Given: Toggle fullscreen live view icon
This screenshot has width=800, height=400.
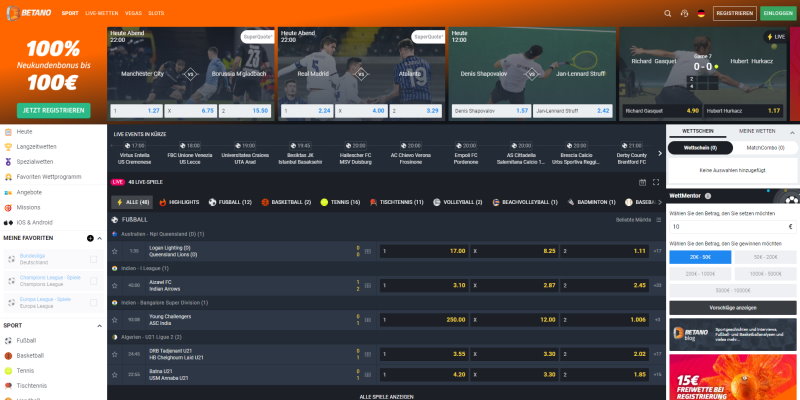Looking at the screenshot, I should pyautogui.click(x=656, y=182).
